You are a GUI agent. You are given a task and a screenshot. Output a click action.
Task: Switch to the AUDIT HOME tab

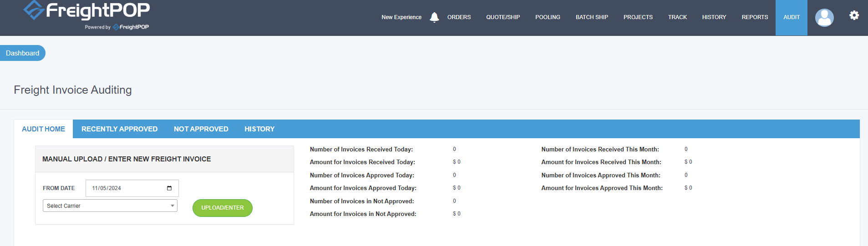(x=44, y=129)
